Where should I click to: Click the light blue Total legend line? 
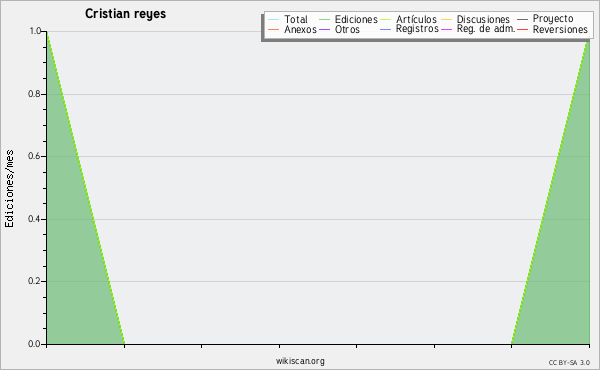click(274, 20)
